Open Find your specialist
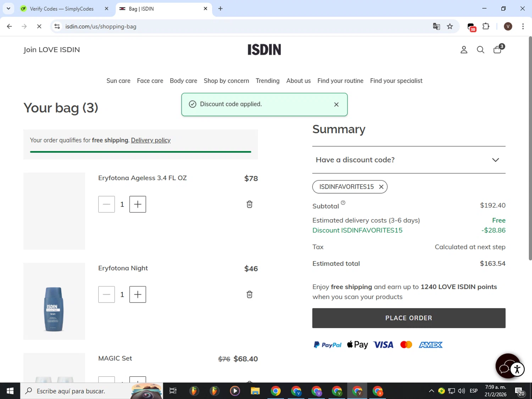The width and height of the screenshot is (532, 399). coord(396,81)
